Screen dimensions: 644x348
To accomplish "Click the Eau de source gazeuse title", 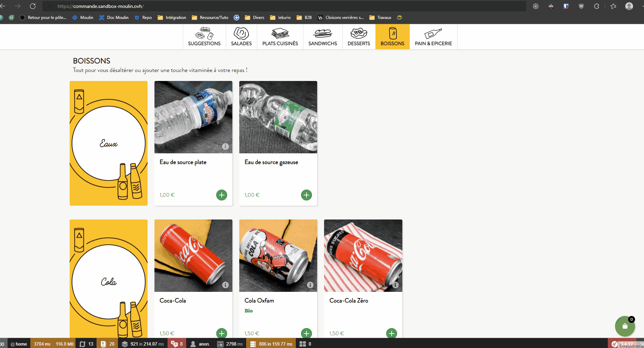I will [x=271, y=162].
